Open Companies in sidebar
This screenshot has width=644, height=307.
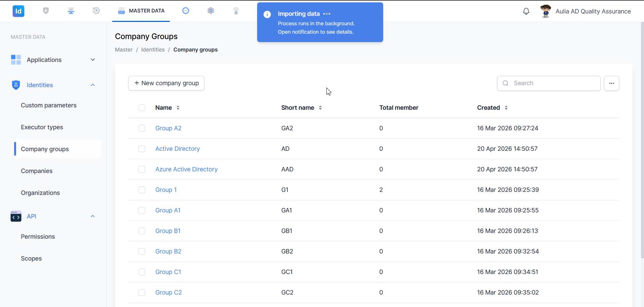(x=37, y=171)
